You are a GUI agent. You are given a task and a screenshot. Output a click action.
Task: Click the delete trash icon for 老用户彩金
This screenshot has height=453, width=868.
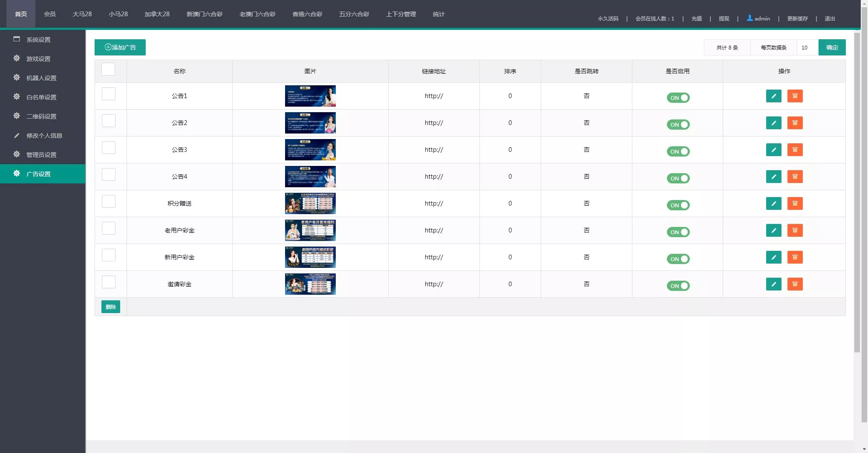795,230
